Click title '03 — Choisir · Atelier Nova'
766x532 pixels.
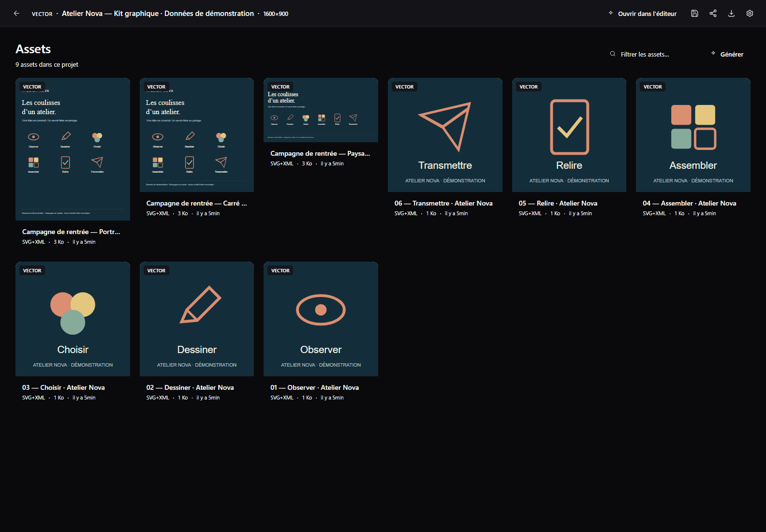(x=63, y=388)
